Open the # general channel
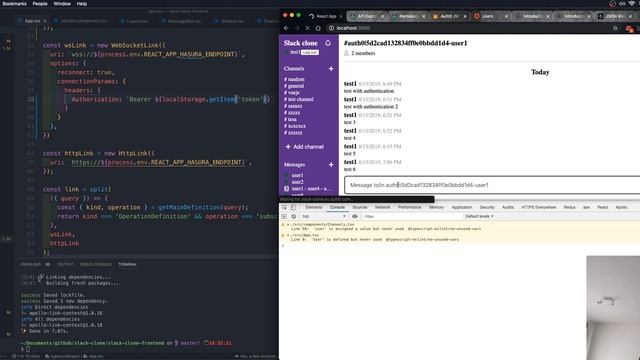 294,86
